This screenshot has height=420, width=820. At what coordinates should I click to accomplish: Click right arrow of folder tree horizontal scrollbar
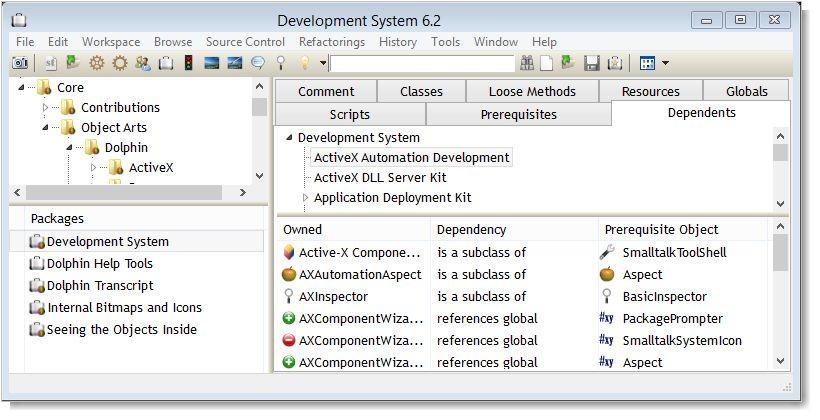[243, 192]
